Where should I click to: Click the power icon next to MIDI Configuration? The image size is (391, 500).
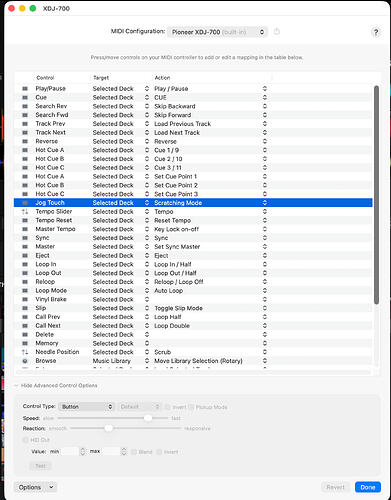pyautogui.click(x=277, y=32)
